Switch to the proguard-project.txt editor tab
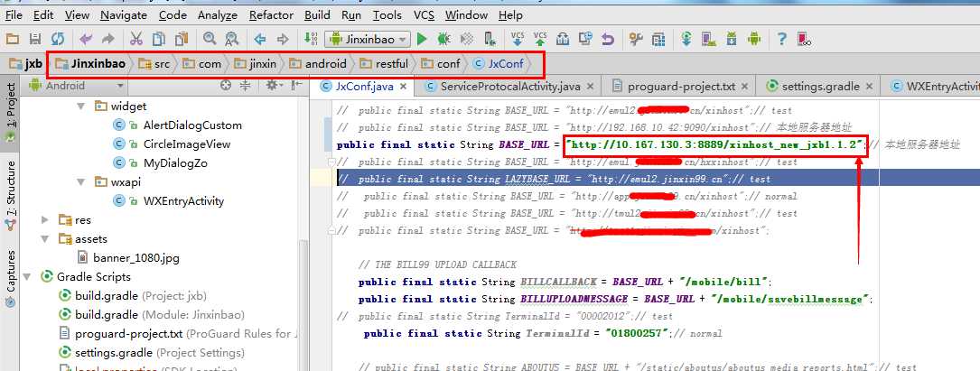This screenshot has width=980, height=371. (681, 86)
